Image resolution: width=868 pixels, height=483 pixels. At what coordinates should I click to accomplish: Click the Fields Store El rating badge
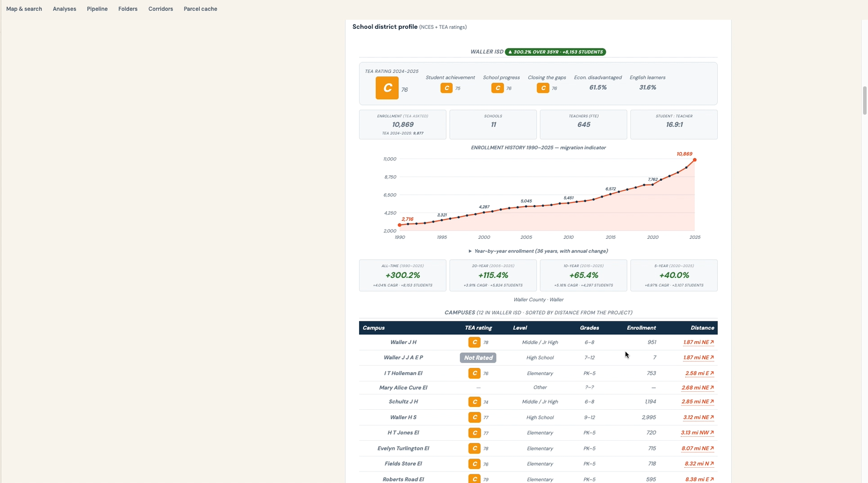(x=474, y=463)
